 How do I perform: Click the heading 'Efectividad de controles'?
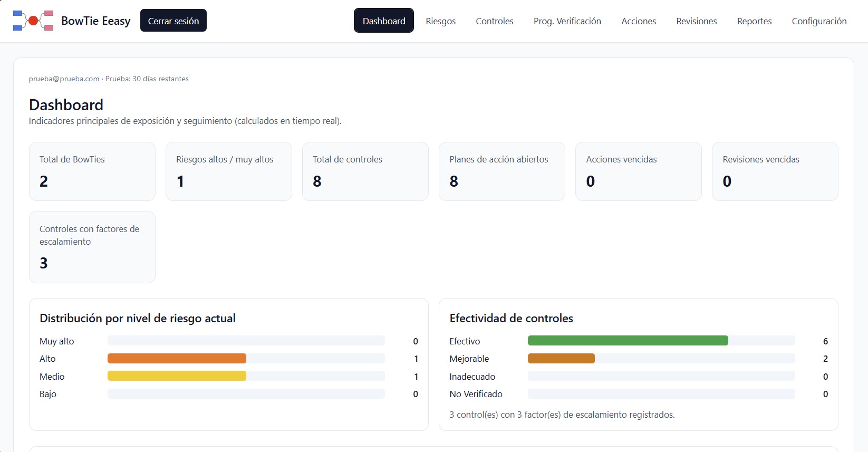pos(511,318)
